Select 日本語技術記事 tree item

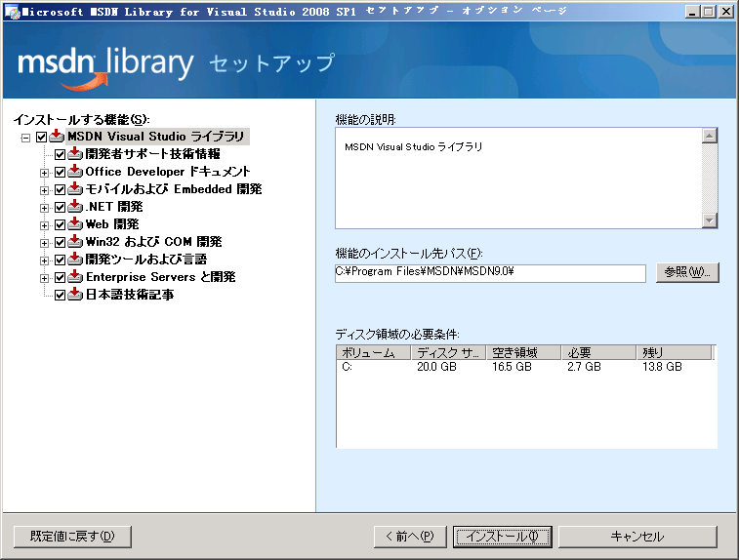point(130,295)
